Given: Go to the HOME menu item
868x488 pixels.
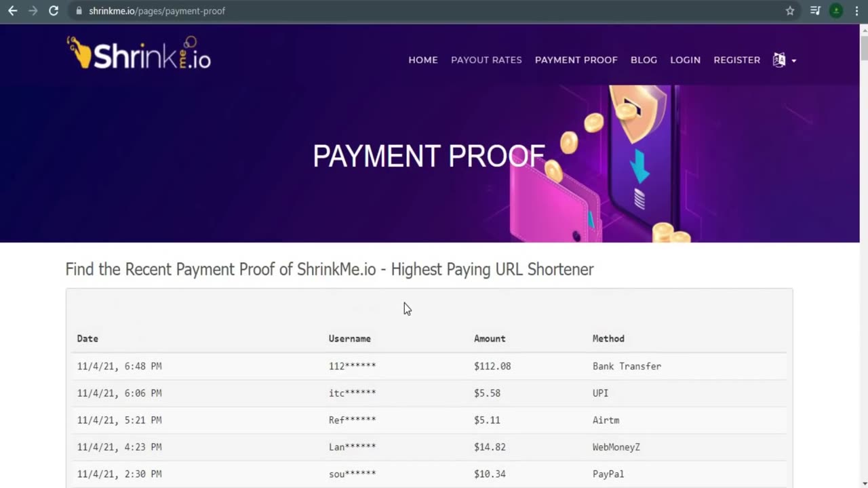Looking at the screenshot, I should point(423,60).
